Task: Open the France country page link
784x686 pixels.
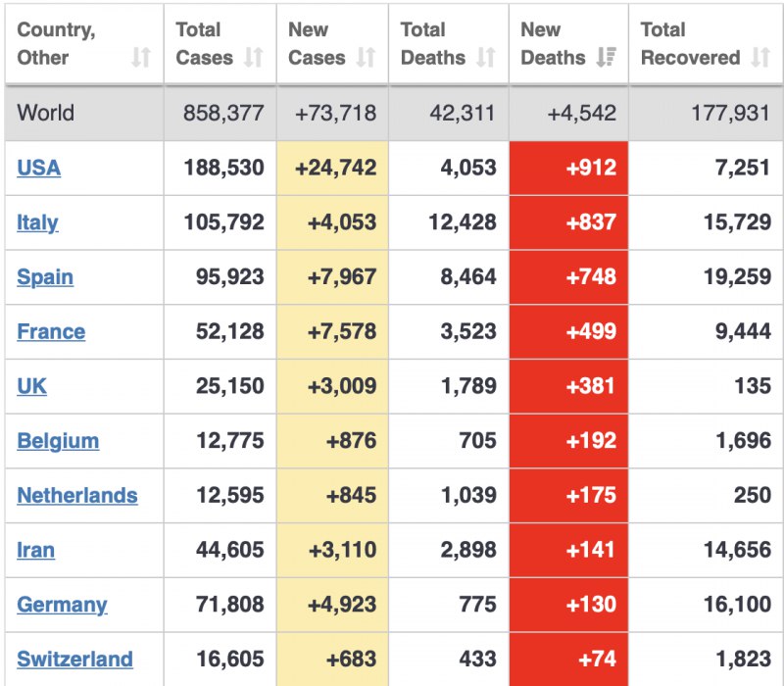Action: [x=51, y=332]
